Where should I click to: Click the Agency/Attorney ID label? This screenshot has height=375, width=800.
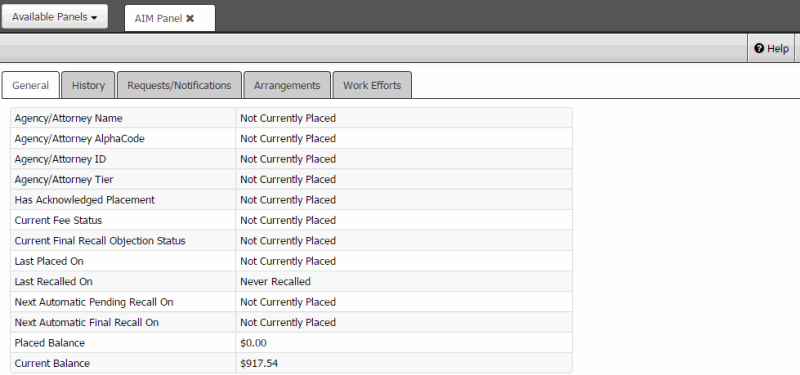(x=60, y=159)
